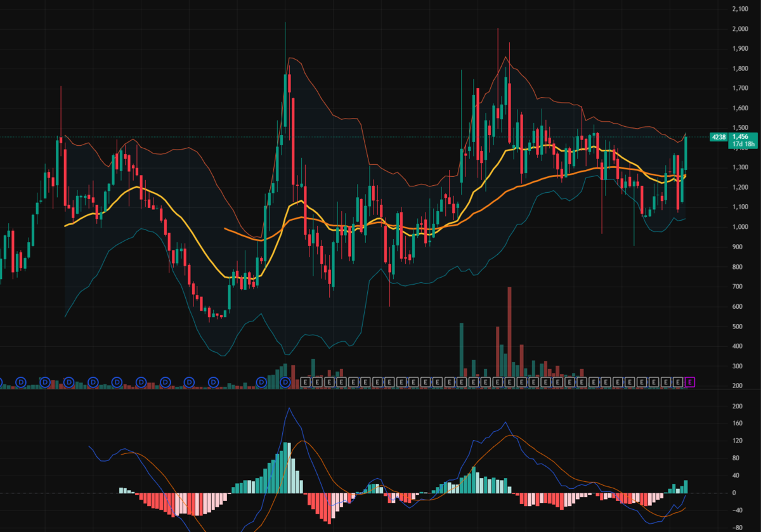Click the 700 price axis label
The height and width of the screenshot is (532, 761).
pos(738,287)
